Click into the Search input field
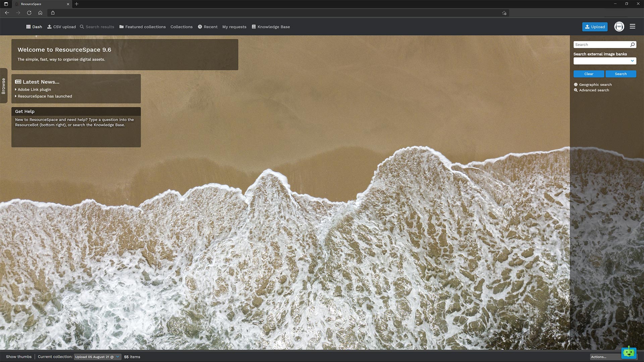 point(600,45)
